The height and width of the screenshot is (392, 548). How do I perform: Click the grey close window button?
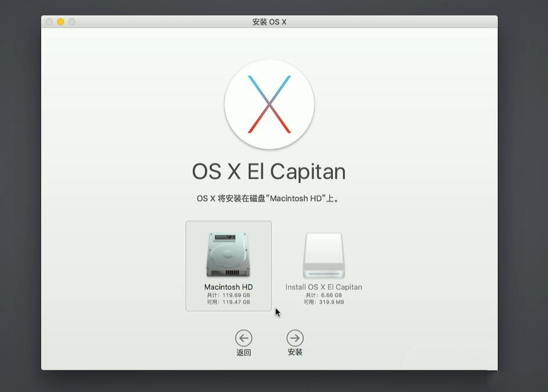tap(49, 22)
